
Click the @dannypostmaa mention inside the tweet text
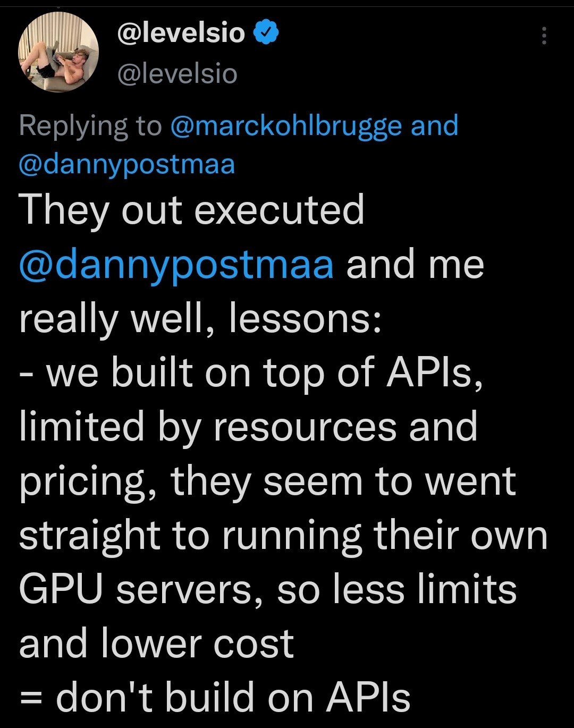[x=175, y=263]
